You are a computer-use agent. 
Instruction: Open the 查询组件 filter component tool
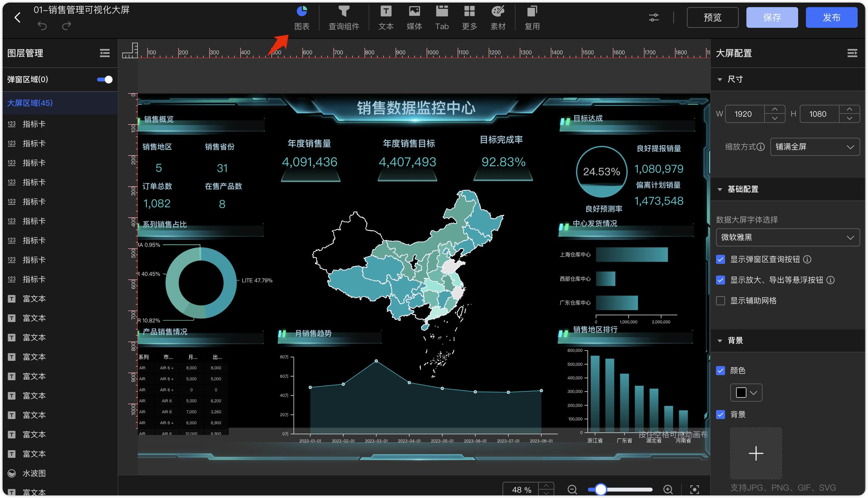click(x=344, y=18)
